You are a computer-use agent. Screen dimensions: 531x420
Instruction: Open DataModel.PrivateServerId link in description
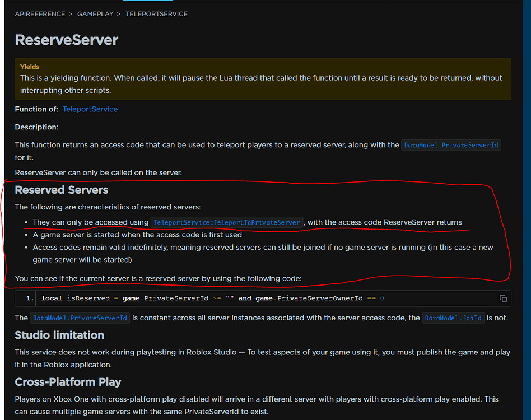click(451, 145)
